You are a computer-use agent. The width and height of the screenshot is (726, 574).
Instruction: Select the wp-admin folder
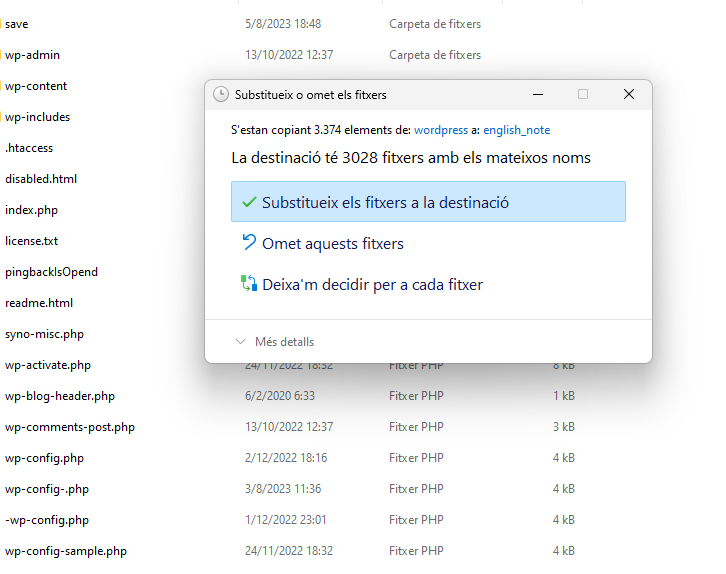32,55
